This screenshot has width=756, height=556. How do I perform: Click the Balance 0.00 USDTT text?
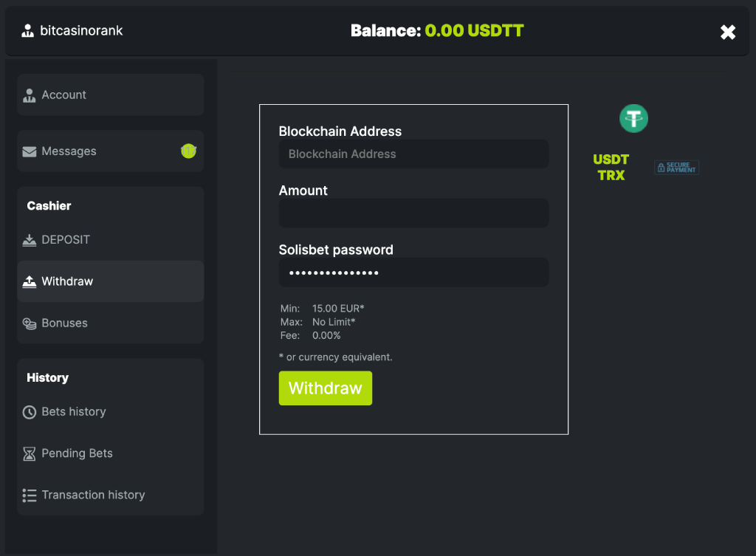click(x=437, y=31)
